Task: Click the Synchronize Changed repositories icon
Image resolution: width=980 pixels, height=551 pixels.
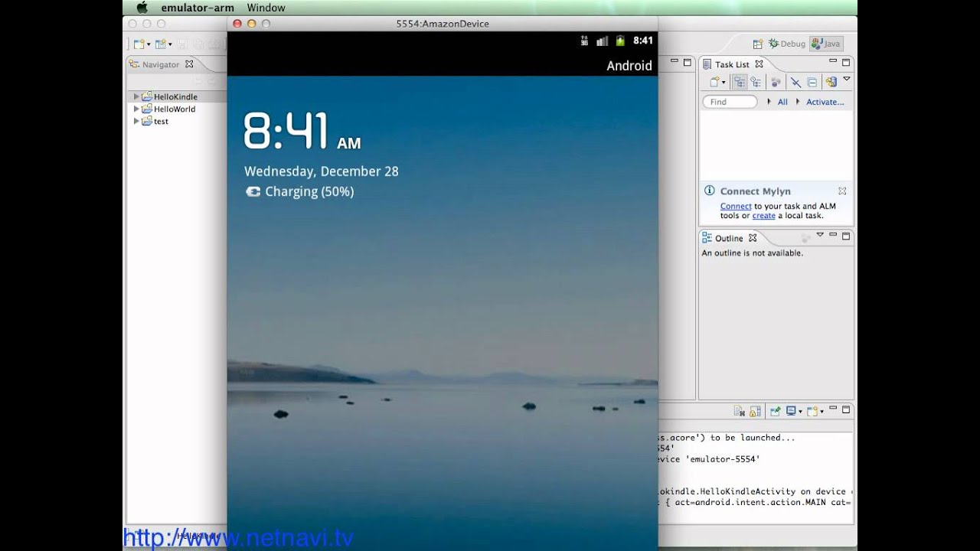Action: point(831,82)
